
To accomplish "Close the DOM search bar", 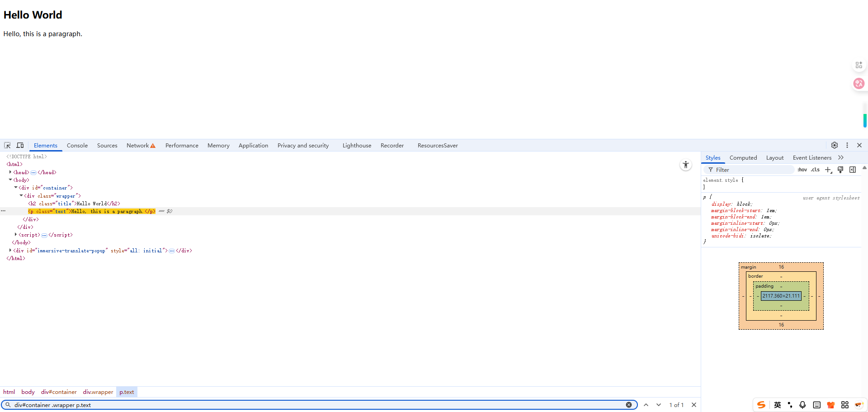I will [694, 405].
